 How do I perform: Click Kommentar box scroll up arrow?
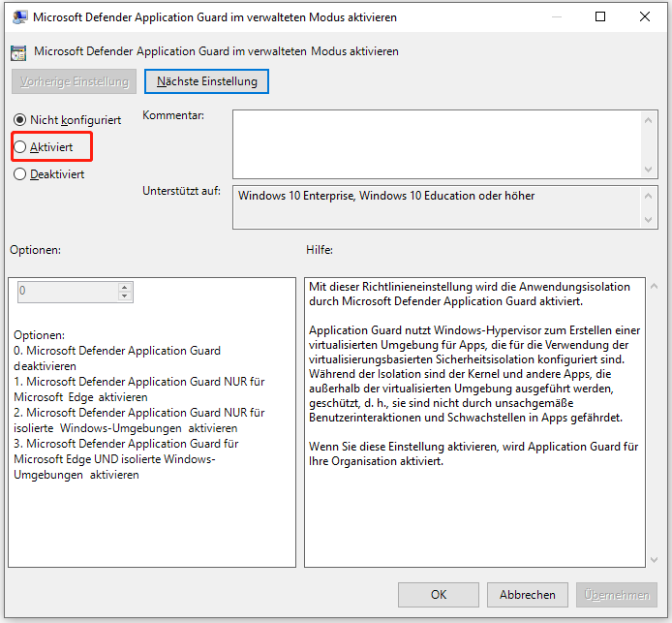pyautogui.click(x=649, y=120)
